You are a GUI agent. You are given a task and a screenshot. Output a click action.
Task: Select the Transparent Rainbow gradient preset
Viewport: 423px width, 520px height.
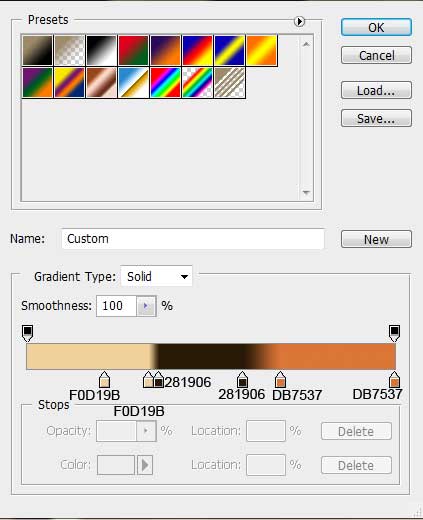[197, 82]
